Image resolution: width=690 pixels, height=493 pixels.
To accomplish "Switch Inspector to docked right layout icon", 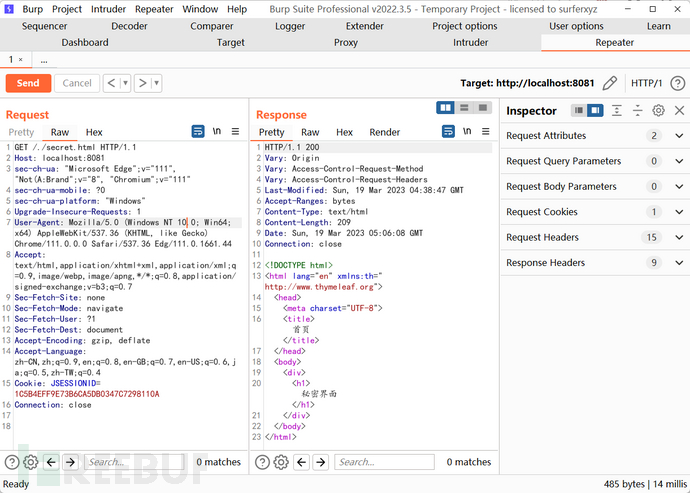I will click(595, 110).
